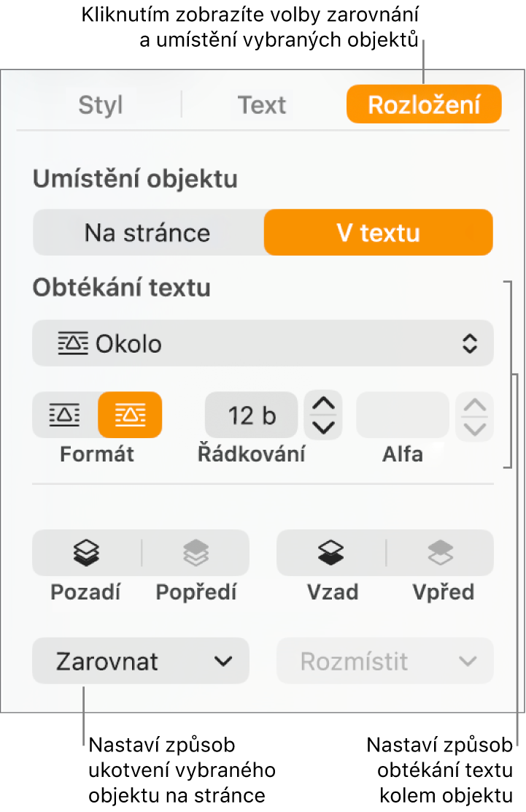Select the orange Formát contour-fit icon

point(130,415)
